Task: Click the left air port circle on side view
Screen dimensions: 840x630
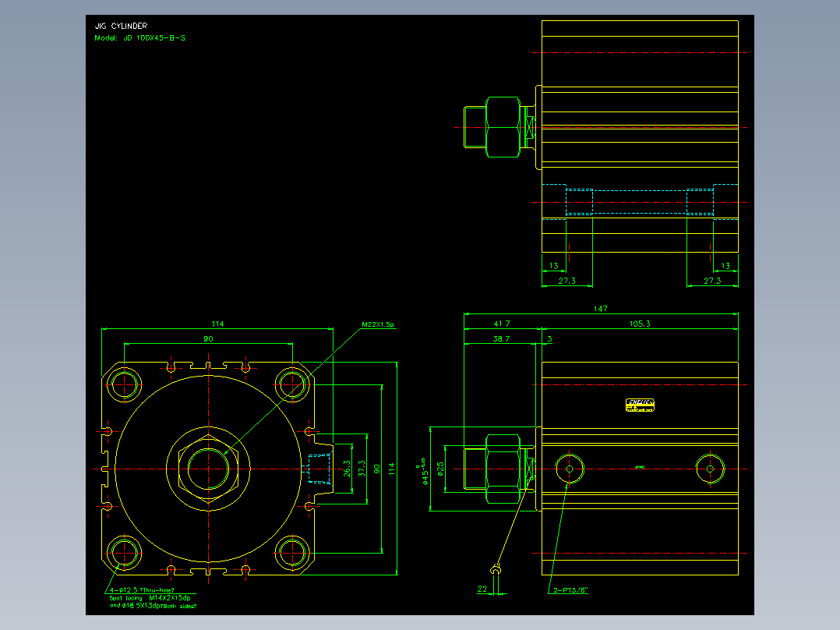Action: (x=569, y=469)
